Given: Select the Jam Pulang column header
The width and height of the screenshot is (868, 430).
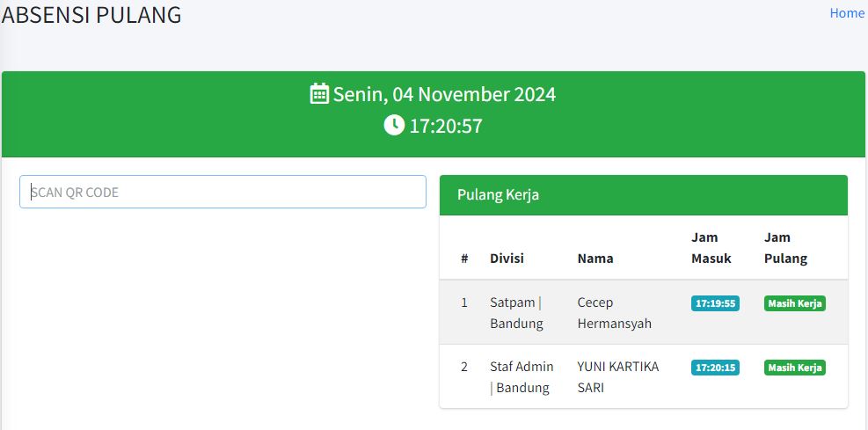Looking at the screenshot, I should tap(785, 248).
